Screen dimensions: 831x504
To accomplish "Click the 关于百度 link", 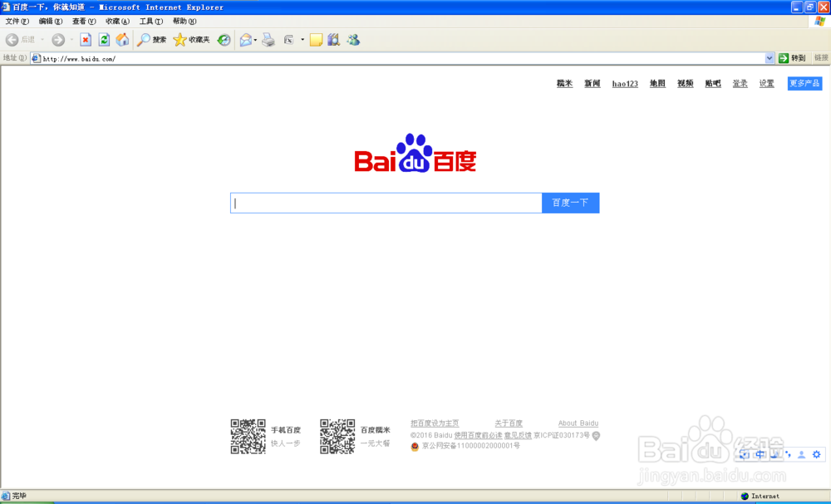I will [509, 423].
